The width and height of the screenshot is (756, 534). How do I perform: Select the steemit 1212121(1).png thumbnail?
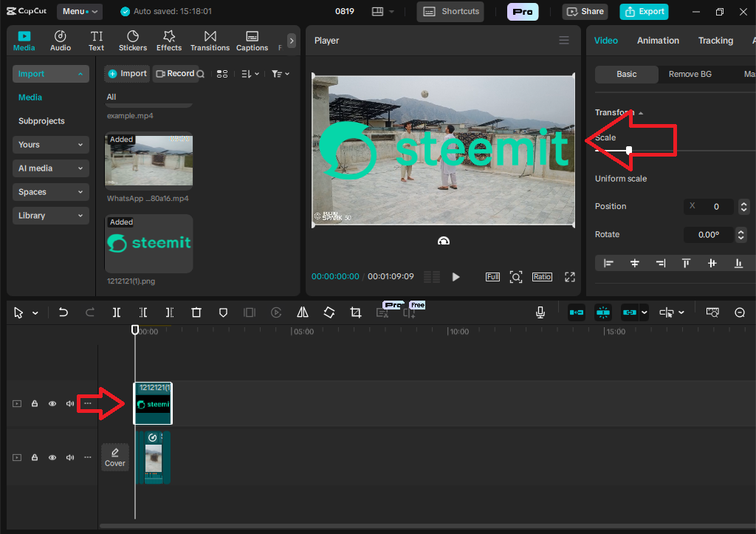click(x=148, y=244)
